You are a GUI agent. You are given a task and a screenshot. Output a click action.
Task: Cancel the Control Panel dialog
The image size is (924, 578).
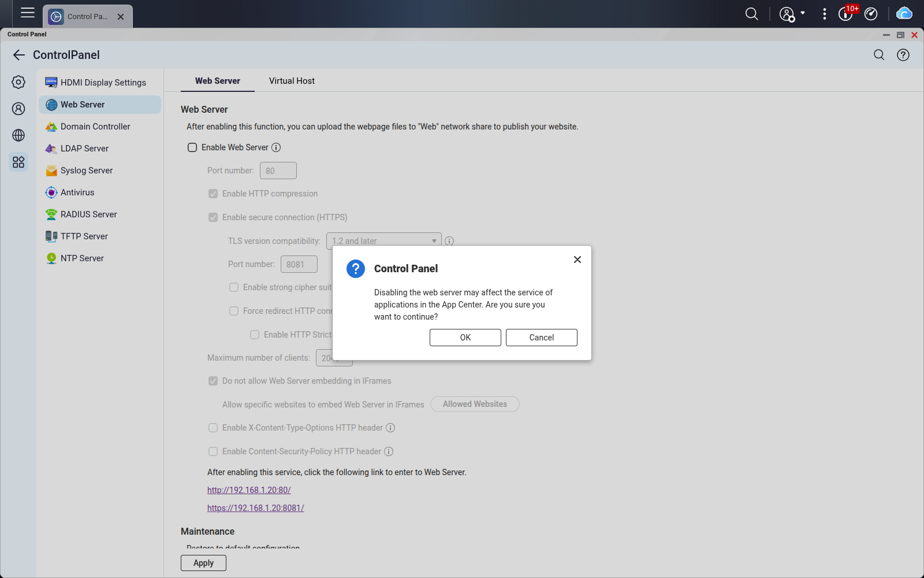542,338
